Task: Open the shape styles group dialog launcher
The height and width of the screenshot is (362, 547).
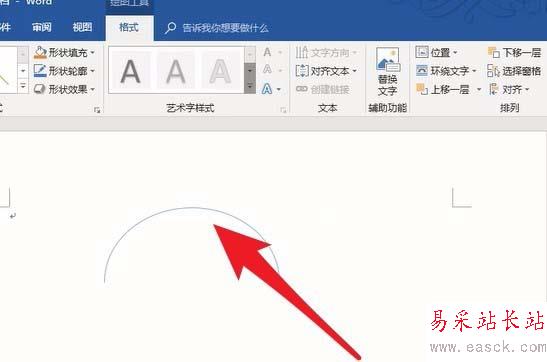Action: [97, 110]
